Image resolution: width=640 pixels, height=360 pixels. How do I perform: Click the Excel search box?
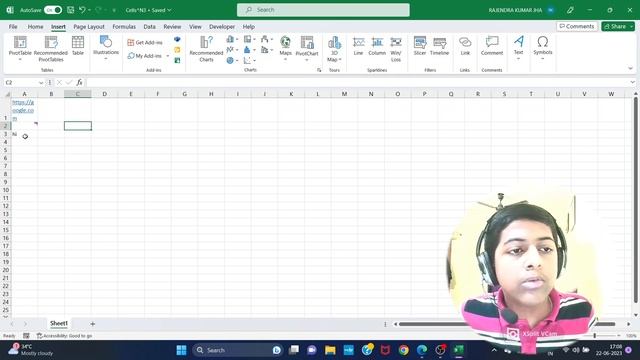pyautogui.click(x=323, y=10)
